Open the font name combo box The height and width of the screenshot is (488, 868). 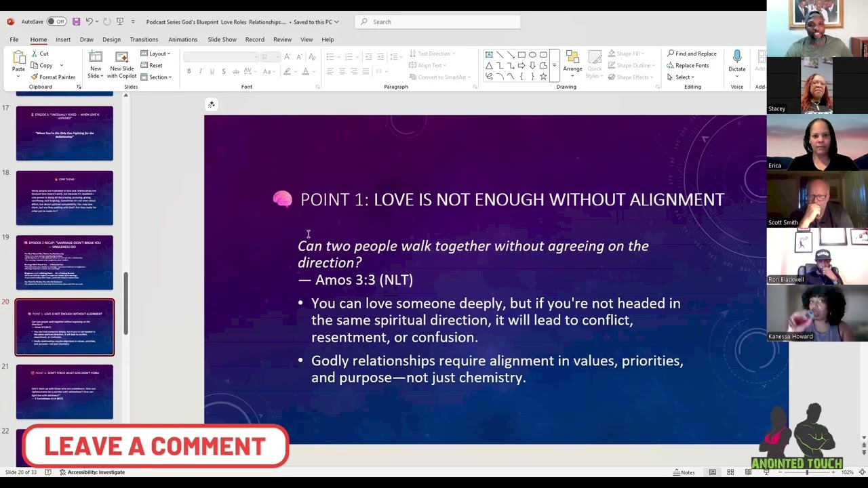(x=220, y=57)
